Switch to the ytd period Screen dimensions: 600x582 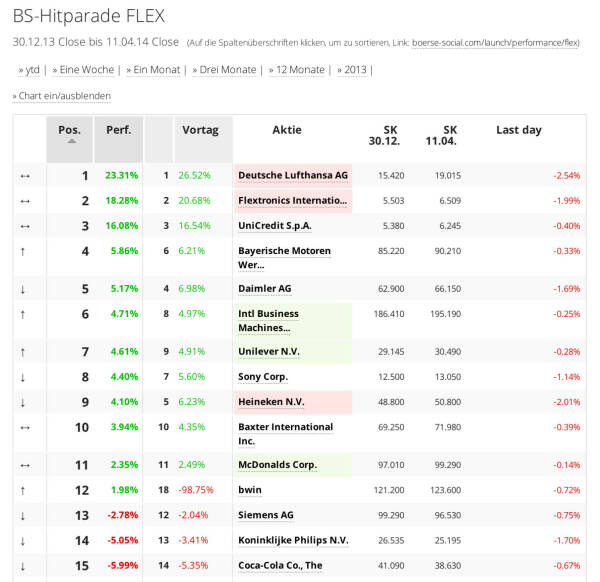click(x=29, y=70)
